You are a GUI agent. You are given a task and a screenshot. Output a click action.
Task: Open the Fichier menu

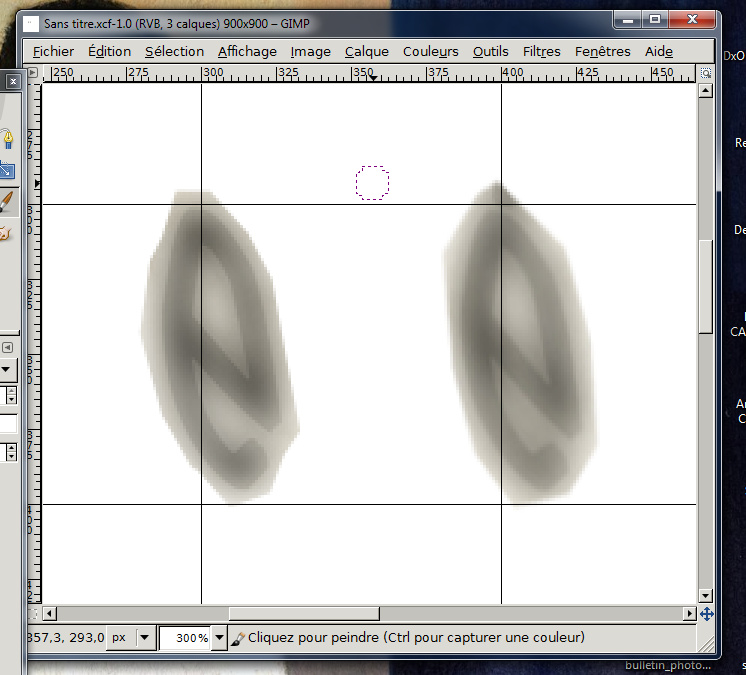53,51
